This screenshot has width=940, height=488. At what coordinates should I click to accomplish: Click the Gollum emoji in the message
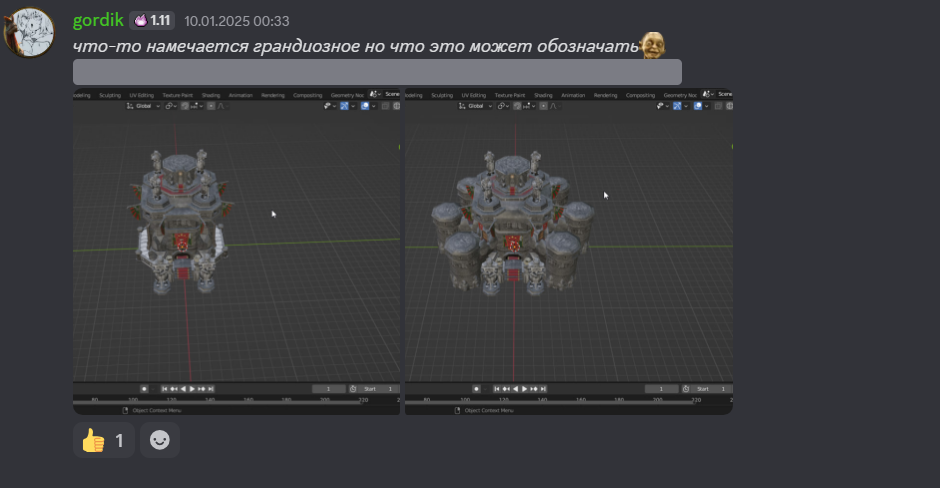pyautogui.click(x=652, y=45)
